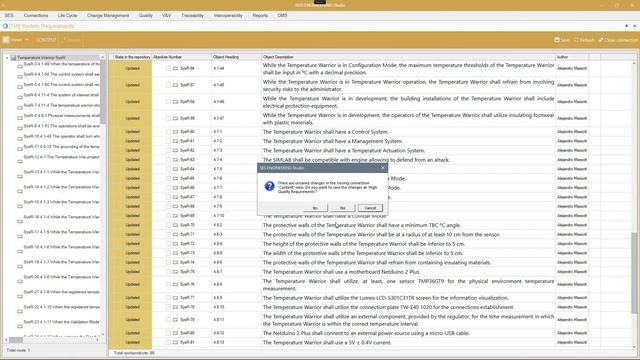This screenshot has width=640, height=360.
Task: Click the Save toolbar icon
Action: point(562,40)
